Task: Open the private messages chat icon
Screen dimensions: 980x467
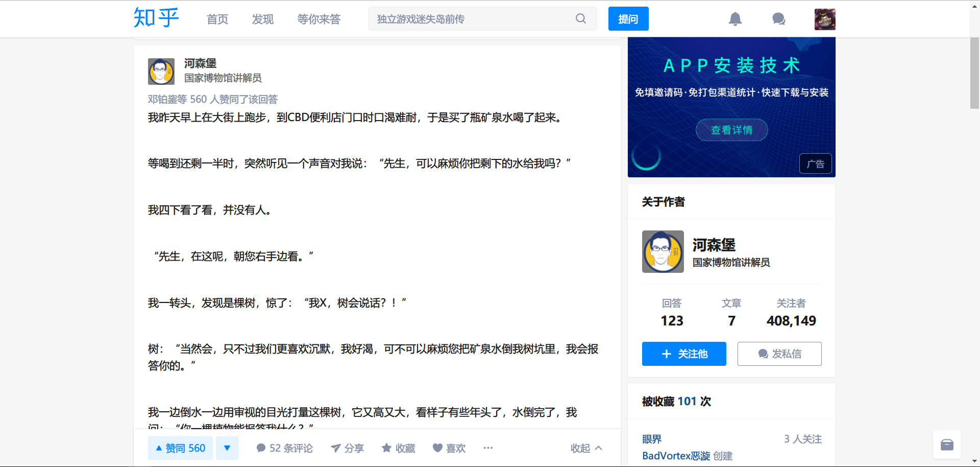Action: pos(778,19)
